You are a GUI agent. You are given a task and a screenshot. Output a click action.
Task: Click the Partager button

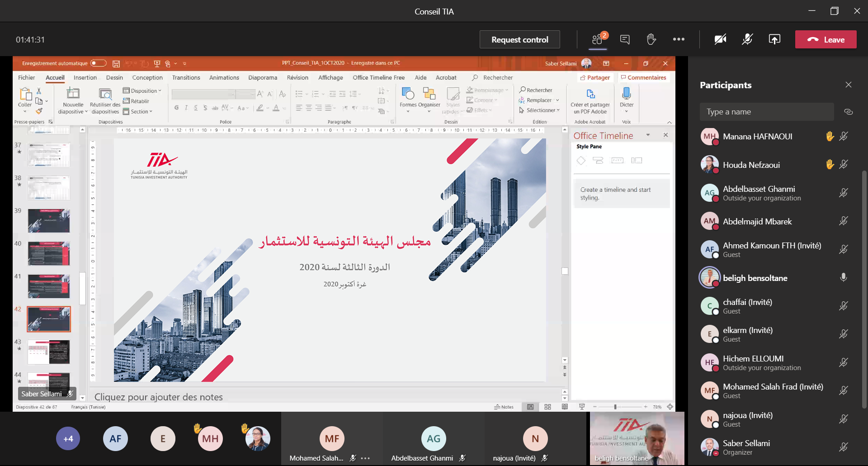click(595, 77)
